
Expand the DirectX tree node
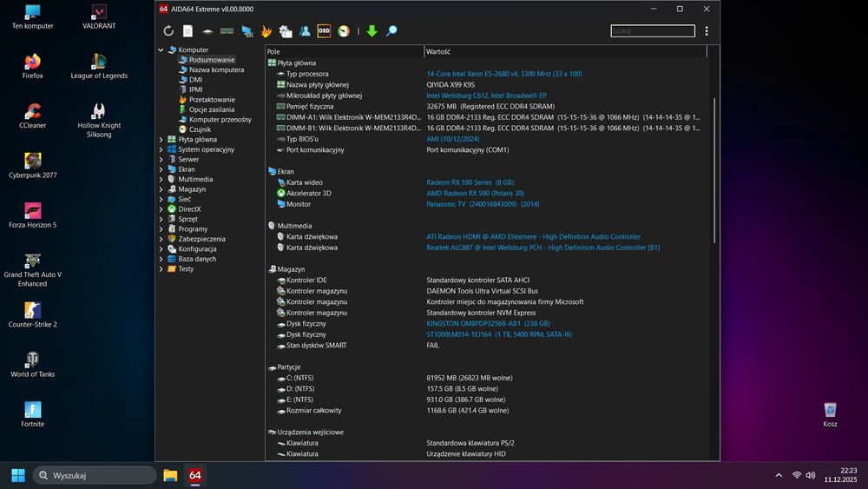[x=161, y=209]
